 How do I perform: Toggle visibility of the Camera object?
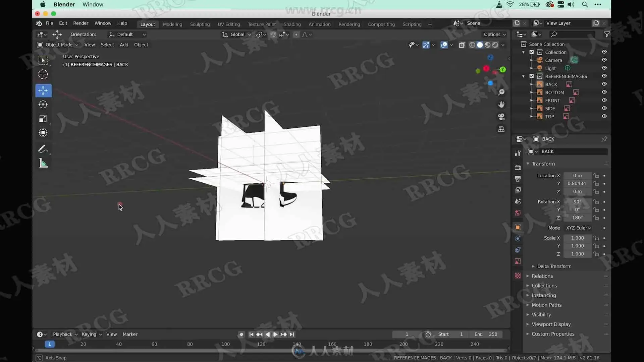(x=604, y=60)
